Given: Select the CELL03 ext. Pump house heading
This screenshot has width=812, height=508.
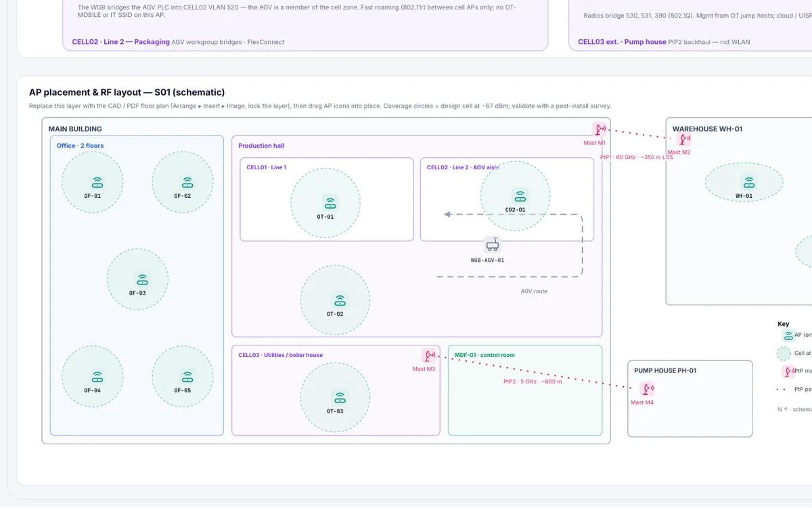Looking at the screenshot, I should (622, 42).
